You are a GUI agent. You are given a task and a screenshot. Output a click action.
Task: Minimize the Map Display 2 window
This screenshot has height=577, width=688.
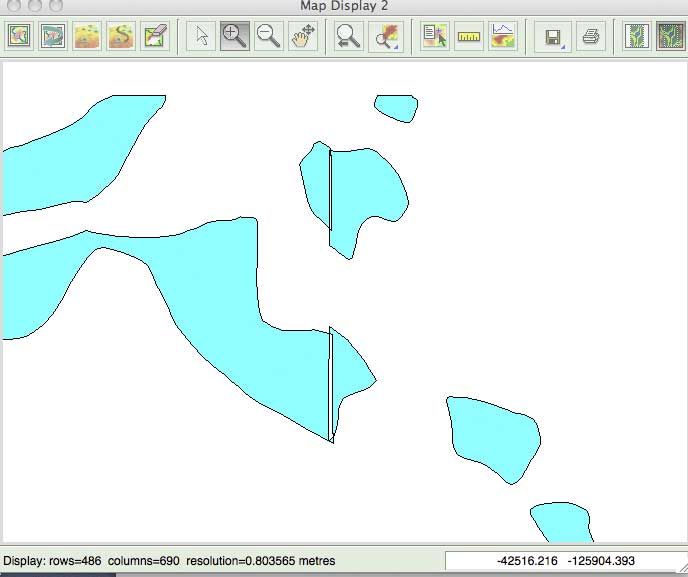tap(35, 5)
